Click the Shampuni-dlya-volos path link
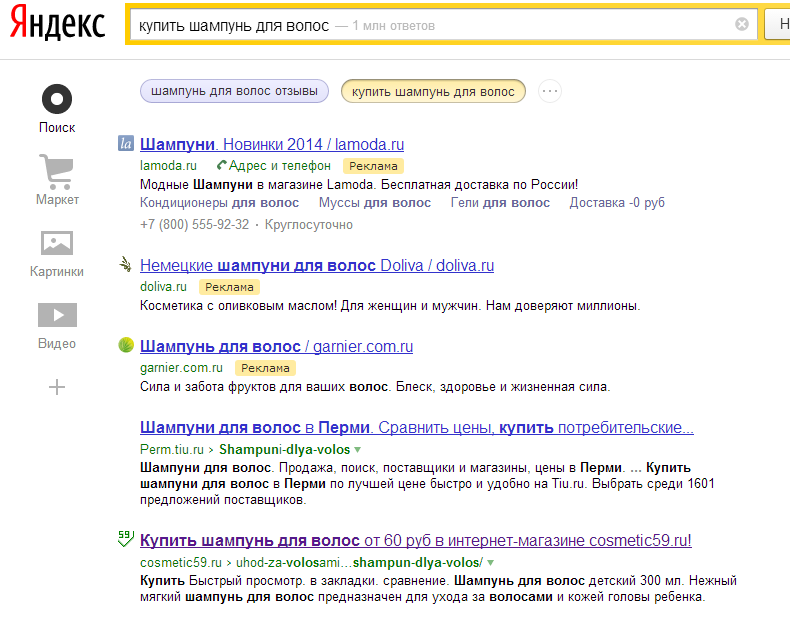 click(284, 449)
